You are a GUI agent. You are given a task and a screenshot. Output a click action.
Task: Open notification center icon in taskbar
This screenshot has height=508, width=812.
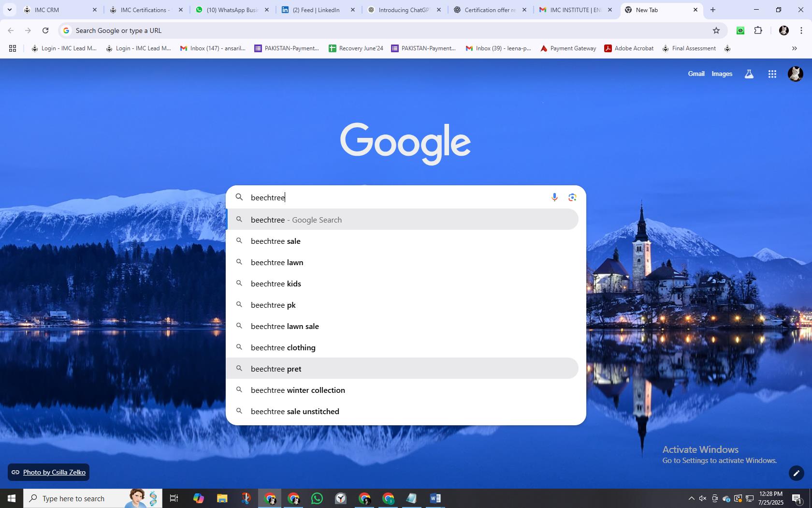click(797, 498)
